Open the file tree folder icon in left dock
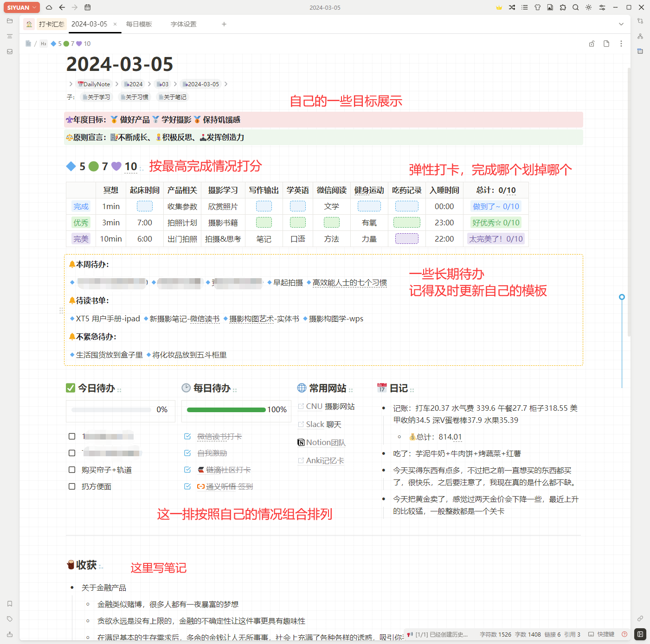 click(10, 21)
